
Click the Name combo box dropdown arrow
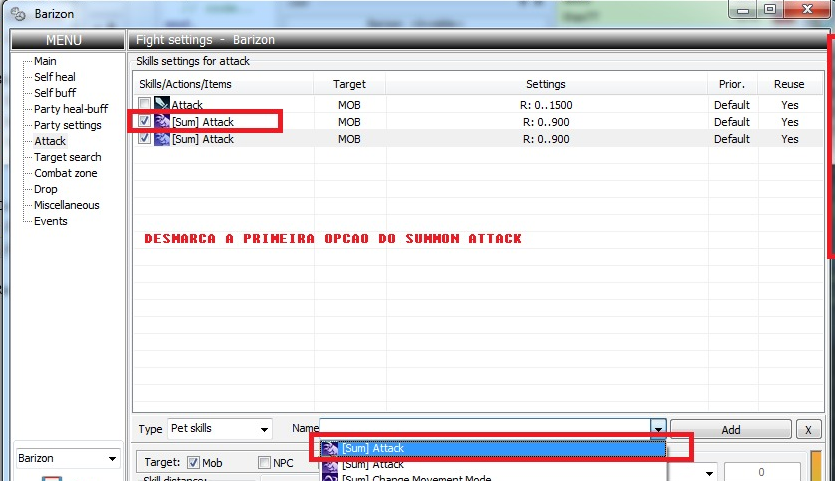tap(658, 429)
